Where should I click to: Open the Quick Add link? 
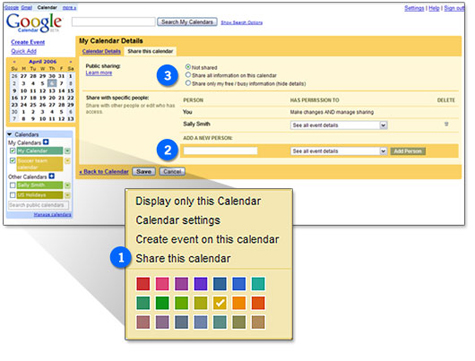[x=24, y=51]
